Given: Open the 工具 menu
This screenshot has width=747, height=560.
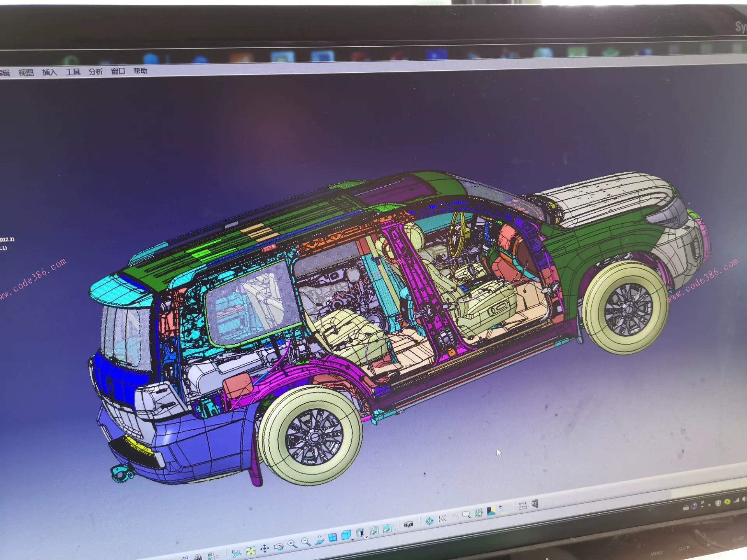Looking at the screenshot, I should click(73, 72).
